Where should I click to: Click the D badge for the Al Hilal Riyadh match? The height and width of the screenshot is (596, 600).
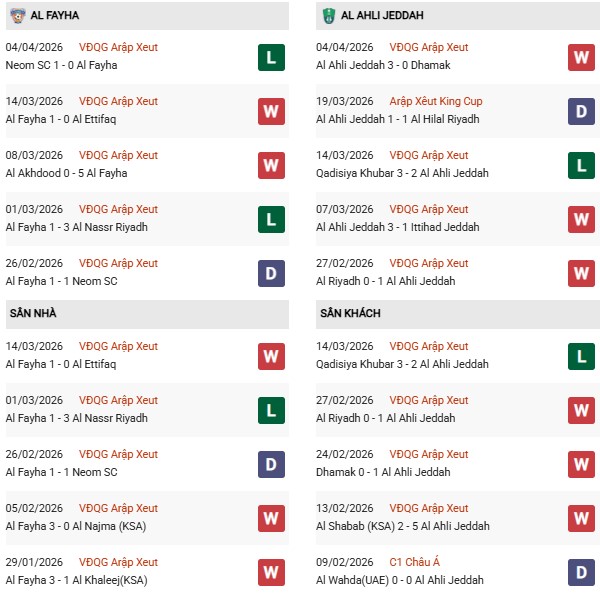pyautogui.click(x=581, y=111)
